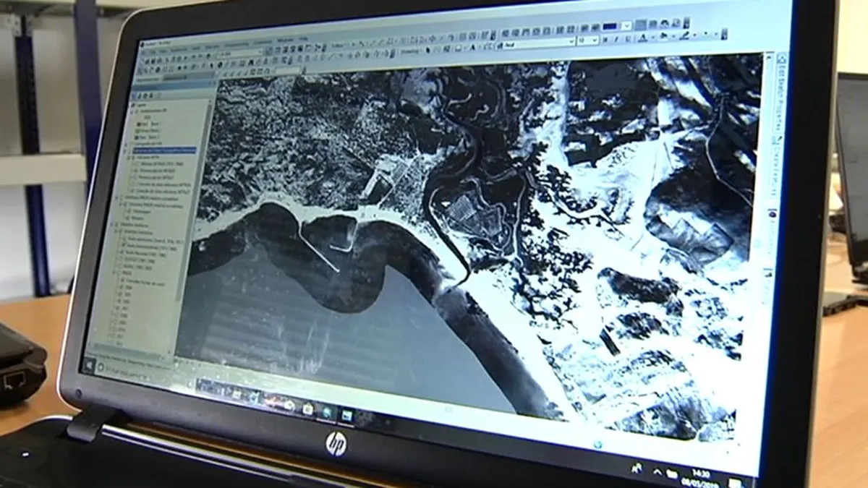Open the Help menu in the menu bar
The width and height of the screenshot is (868, 488).
304,39
